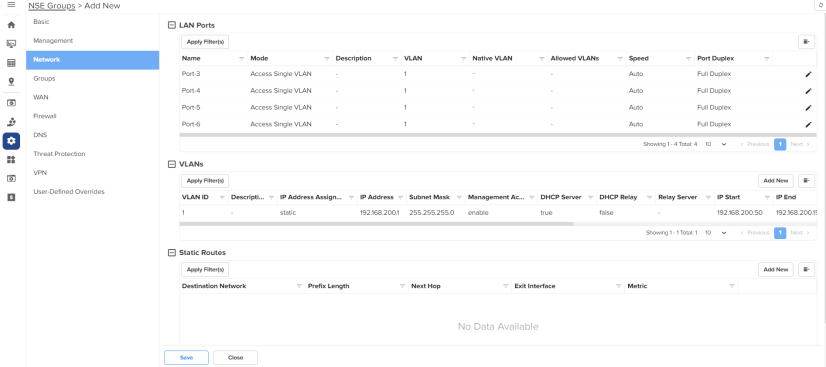826x367 pixels.
Task: Click the VLANs horizontal scrollbar
Action: 376,224
